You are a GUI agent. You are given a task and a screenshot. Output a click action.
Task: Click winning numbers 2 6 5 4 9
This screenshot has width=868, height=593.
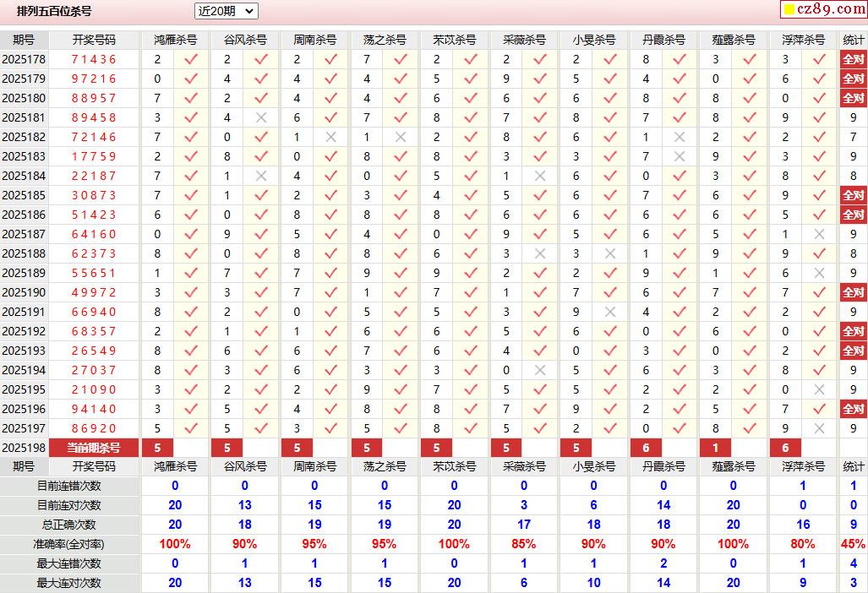pyautogui.click(x=94, y=351)
